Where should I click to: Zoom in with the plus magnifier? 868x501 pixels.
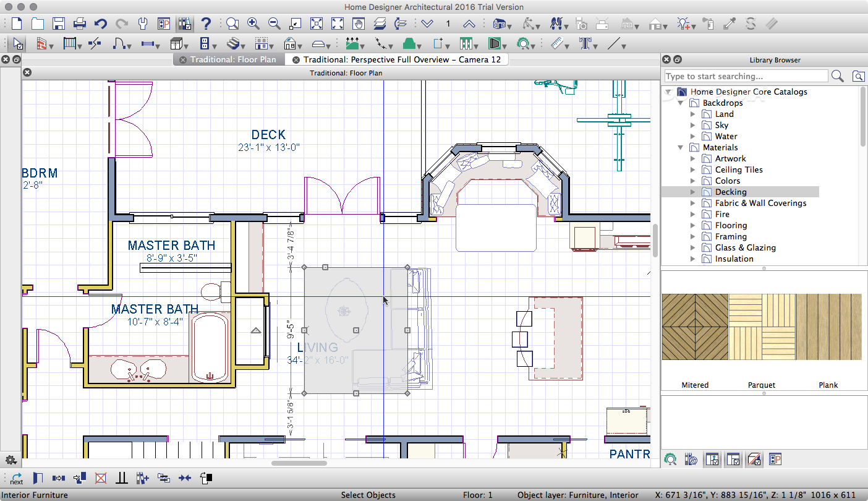coord(253,24)
